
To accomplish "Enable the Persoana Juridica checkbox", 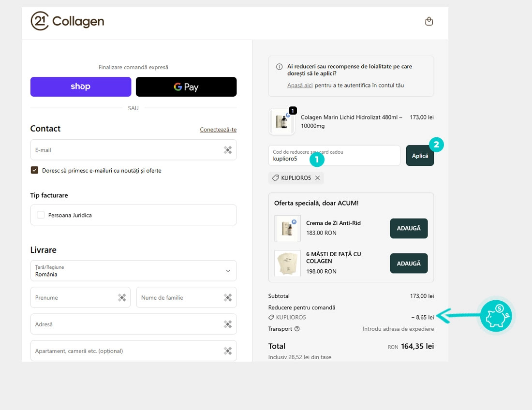I will coord(41,215).
